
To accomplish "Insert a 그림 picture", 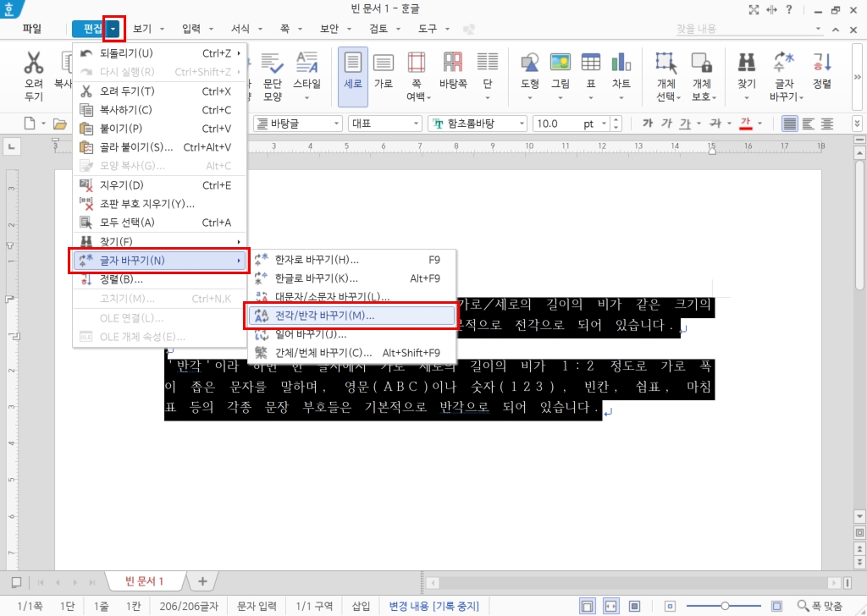I will 561,75.
